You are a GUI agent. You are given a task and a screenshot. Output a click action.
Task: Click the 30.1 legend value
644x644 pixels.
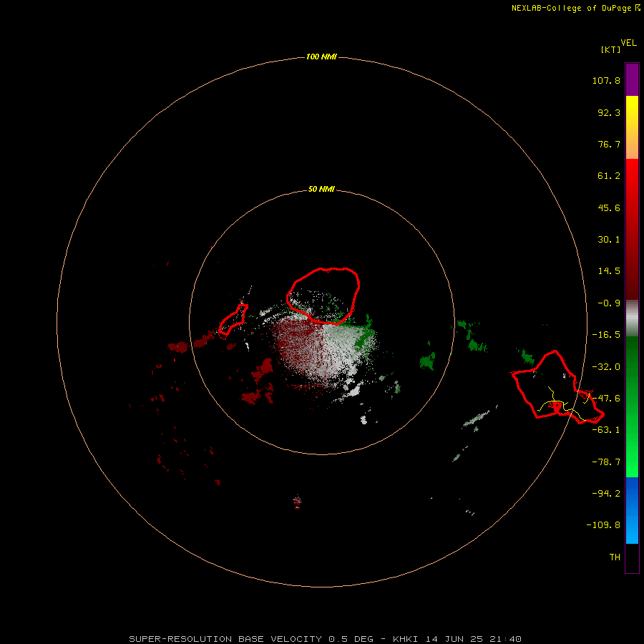(609, 240)
